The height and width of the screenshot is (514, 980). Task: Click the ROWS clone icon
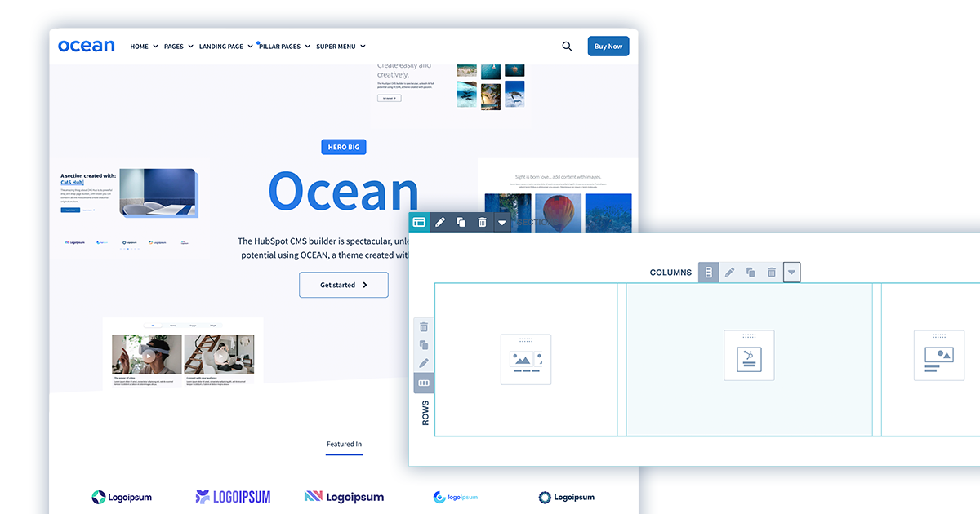tap(424, 345)
